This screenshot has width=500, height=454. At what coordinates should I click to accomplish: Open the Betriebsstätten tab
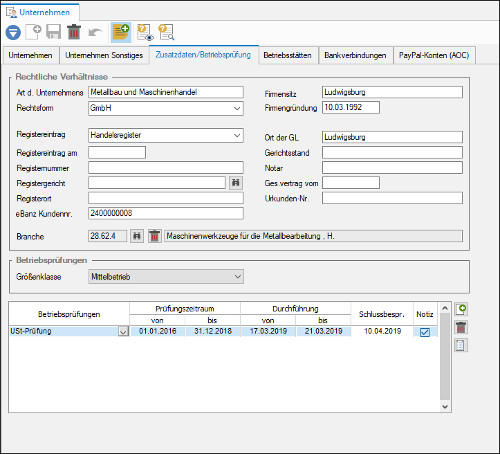pyautogui.click(x=287, y=55)
